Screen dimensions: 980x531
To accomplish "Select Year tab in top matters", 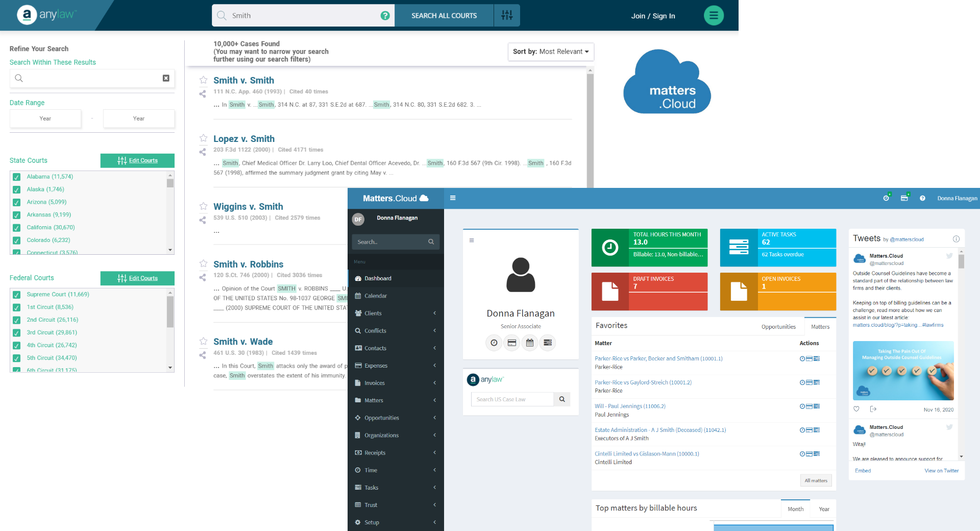I will click(x=824, y=509).
